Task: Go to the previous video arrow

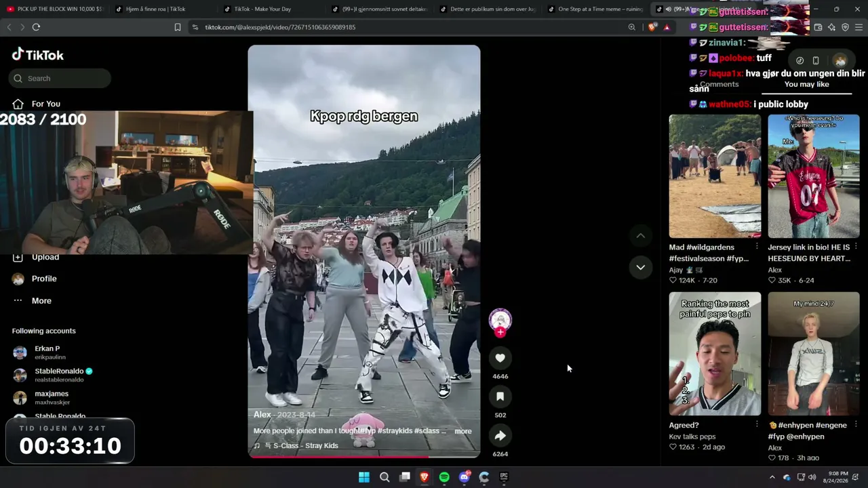Action: (640, 235)
